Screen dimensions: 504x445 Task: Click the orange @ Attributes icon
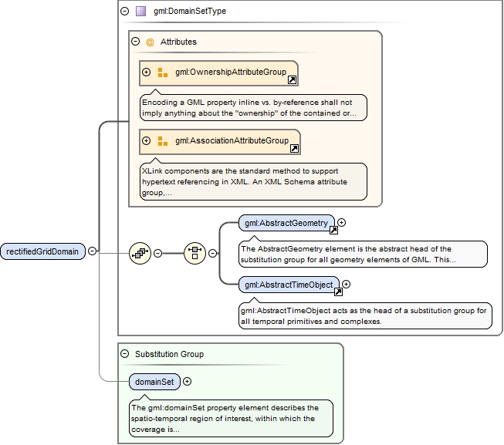coord(150,42)
